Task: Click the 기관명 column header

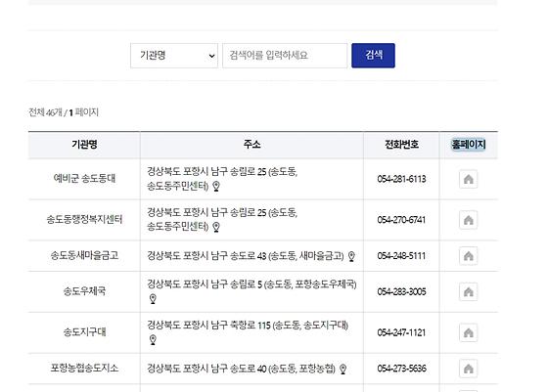Action: pyautogui.click(x=84, y=145)
